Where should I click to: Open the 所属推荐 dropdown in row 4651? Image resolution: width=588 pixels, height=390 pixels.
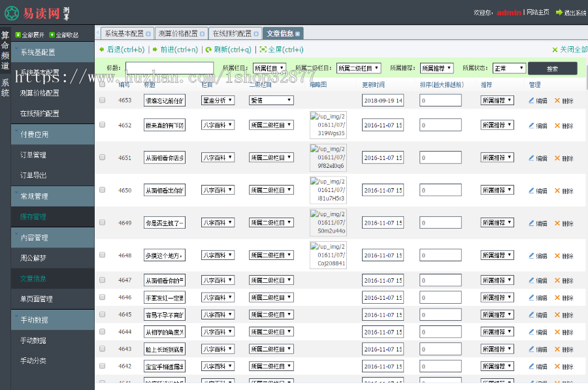coord(497,157)
